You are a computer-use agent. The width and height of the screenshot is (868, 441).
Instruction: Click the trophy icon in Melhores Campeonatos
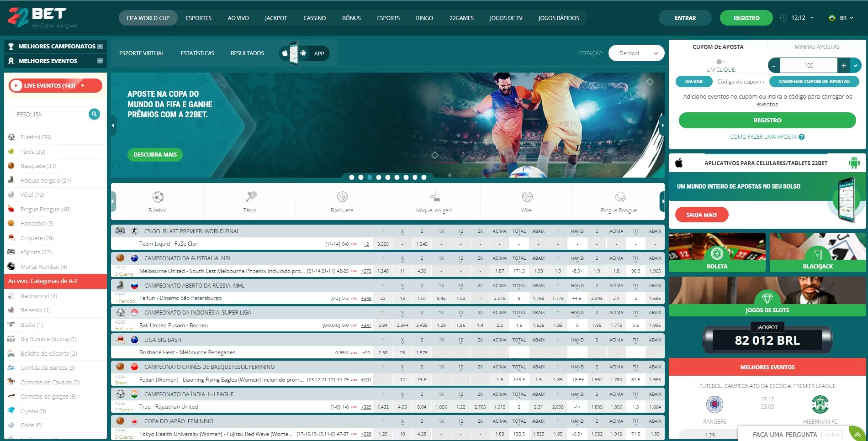[11, 47]
